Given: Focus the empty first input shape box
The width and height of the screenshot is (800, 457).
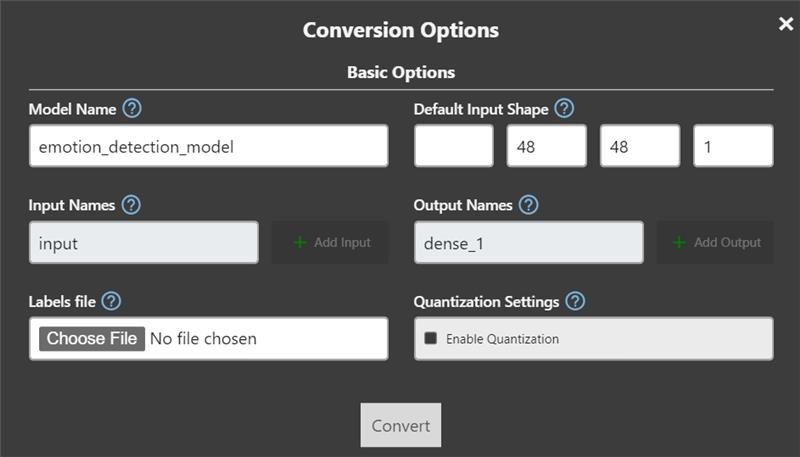Looking at the screenshot, I should pos(453,146).
